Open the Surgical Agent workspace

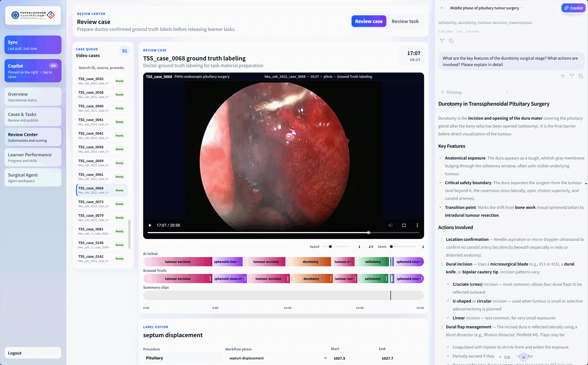(x=33, y=178)
